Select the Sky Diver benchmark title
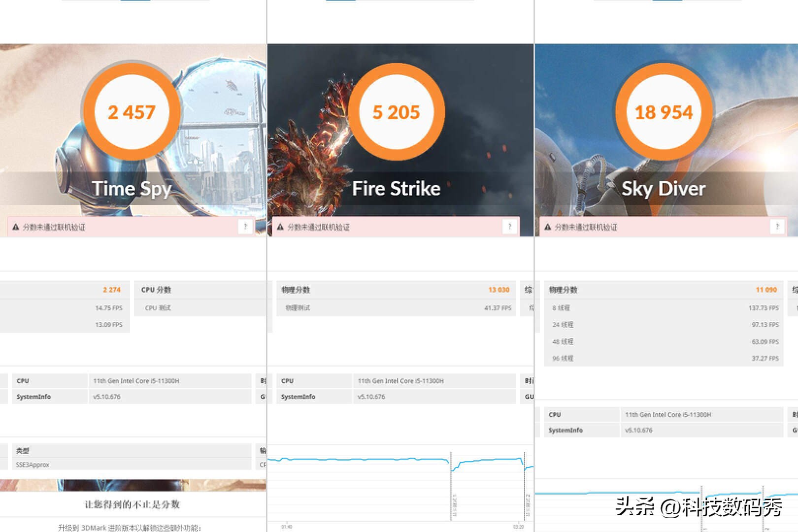The image size is (798, 532). (664, 189)
